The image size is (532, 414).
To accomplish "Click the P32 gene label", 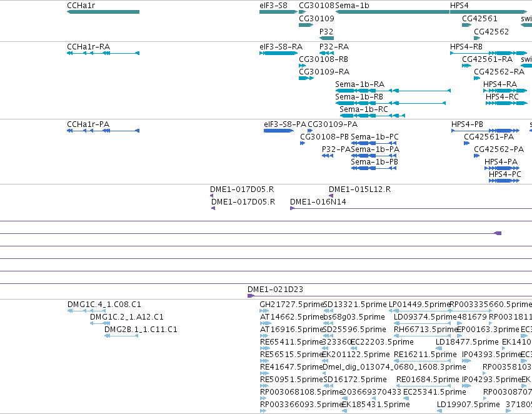I will (326, 31).
